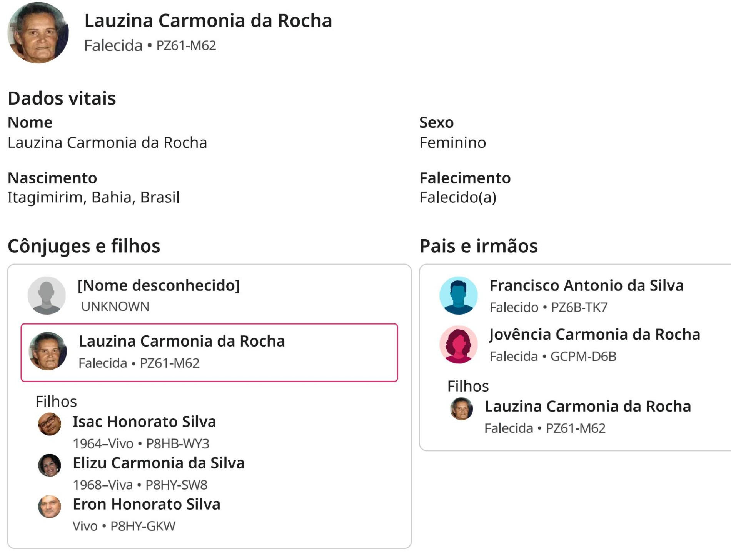This screenshot has height=560, width=731.
Task: Open Jovência Carmonia da Rocha's name link
Action: 595,334
